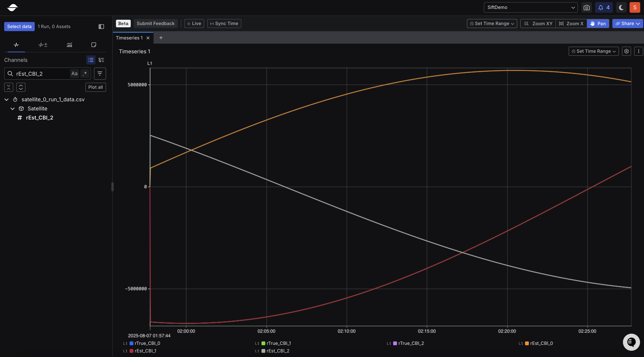The height and width of the screenshot is (357, 644).
Task: Toggle dark mode moon icon
Action: click(x=621, y=8)
